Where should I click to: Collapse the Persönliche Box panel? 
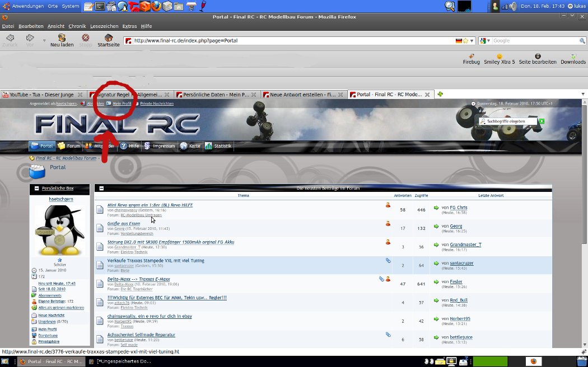pyautogui.click(x=37, y=189)
